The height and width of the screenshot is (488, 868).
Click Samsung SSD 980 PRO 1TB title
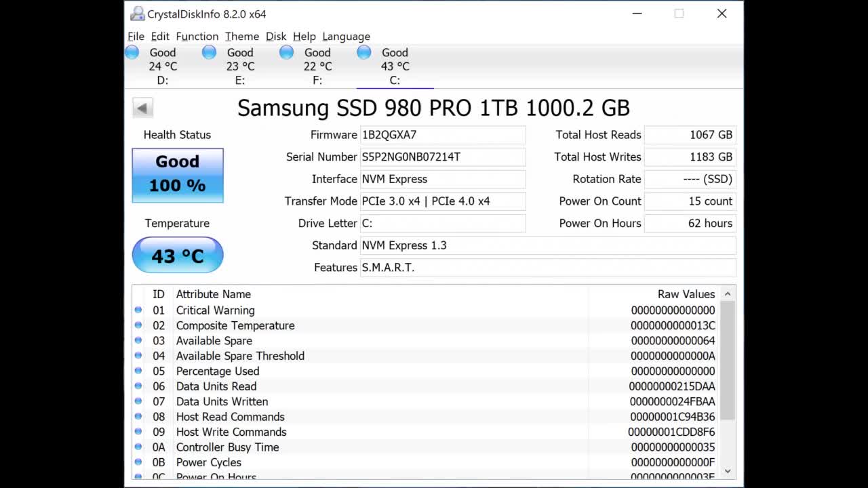pyautogui.click(x=433, y=108)
